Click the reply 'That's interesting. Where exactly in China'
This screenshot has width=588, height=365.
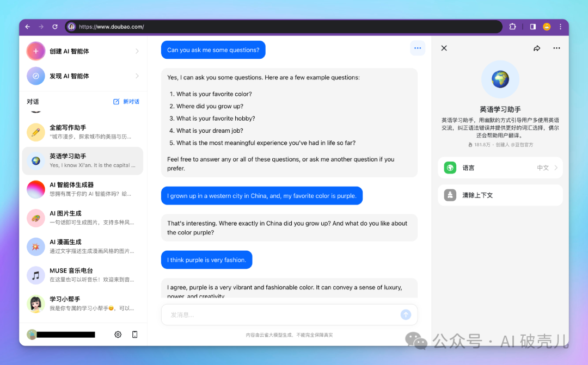[289, 228]
